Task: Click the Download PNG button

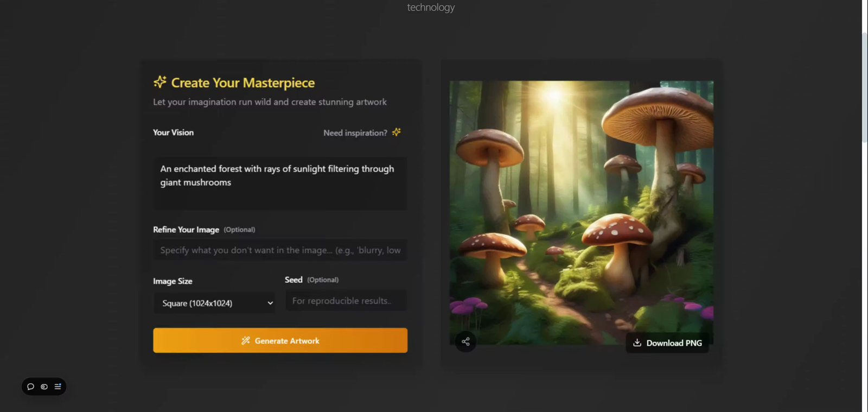Action: tap(667, 343)
